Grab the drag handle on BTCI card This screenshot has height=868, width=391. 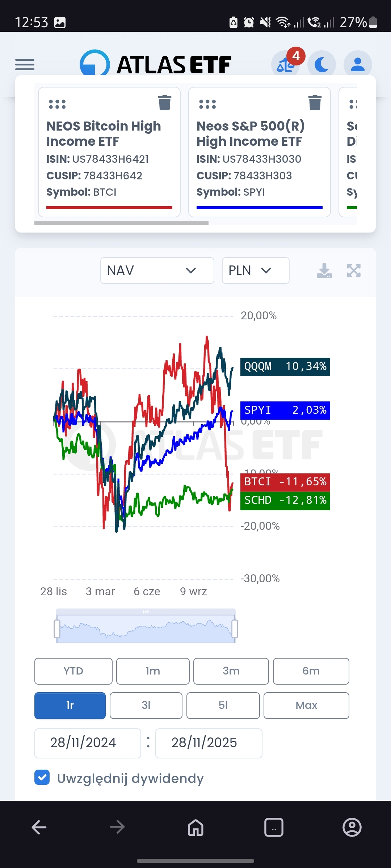coord(57,104)
